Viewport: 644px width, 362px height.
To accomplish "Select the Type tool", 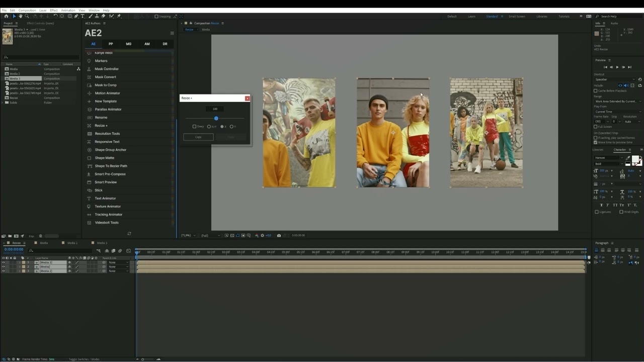I will (83, 16).
